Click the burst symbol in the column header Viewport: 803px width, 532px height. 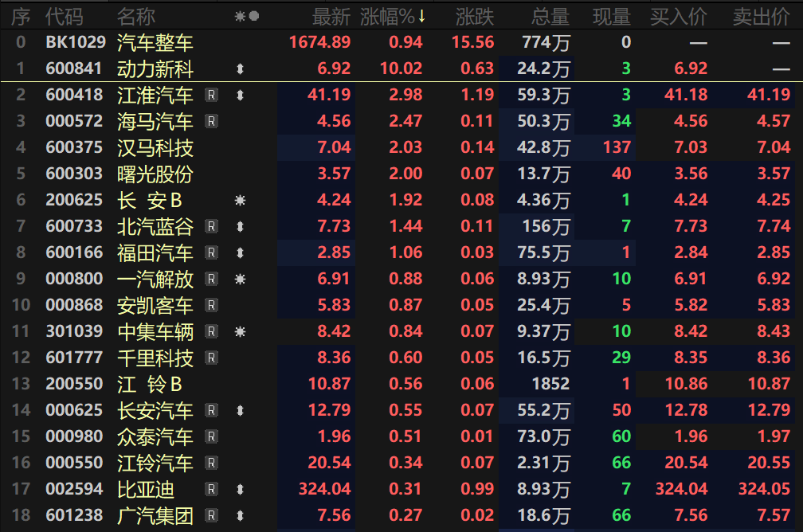point(240,16)
